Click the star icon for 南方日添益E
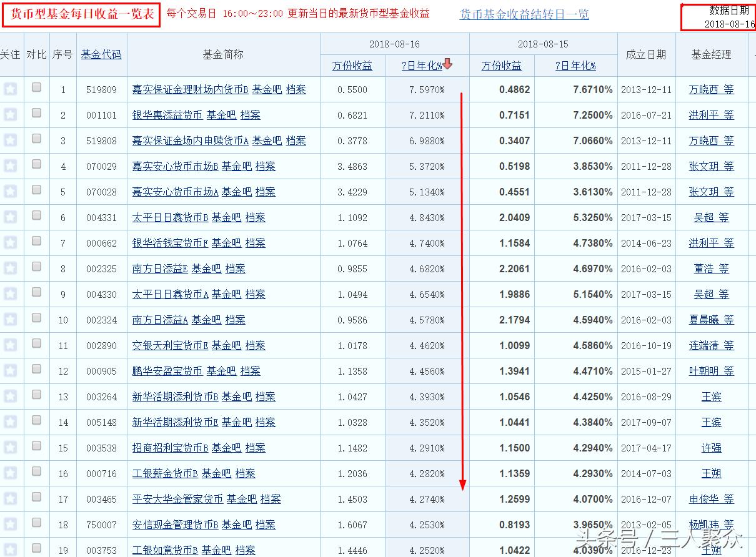The image size is (756, 557). [x=11, y=269]
